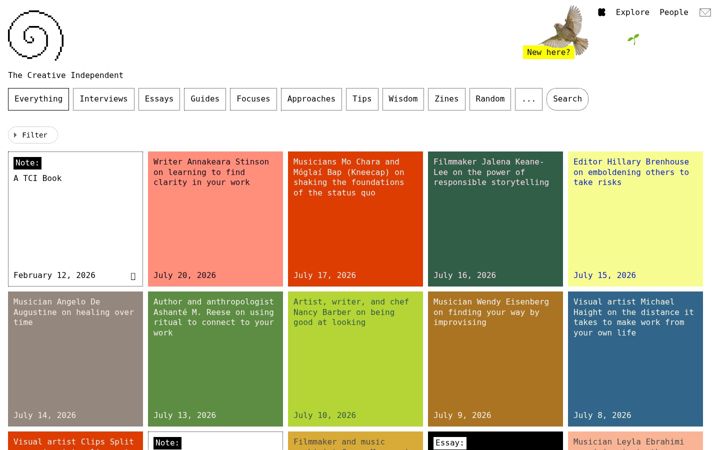Open the 'A TCI Book' note card

tap(75, 219)
